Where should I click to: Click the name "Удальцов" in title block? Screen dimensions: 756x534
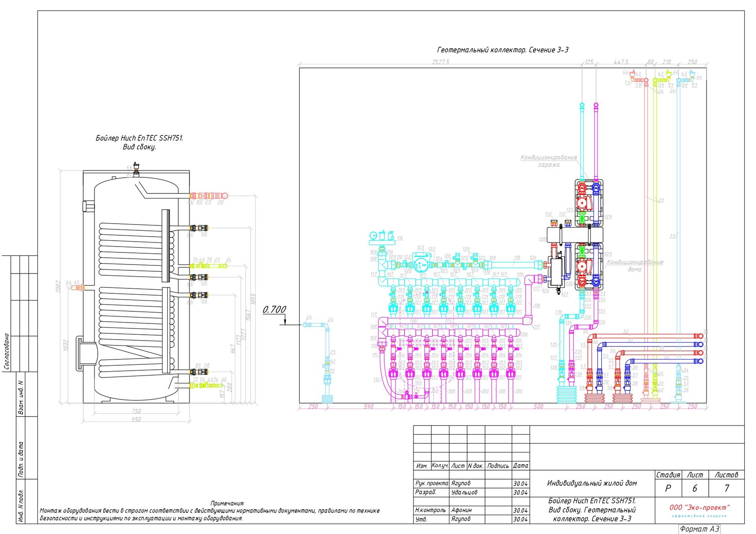pyautogui.click(x=464, y=493)
